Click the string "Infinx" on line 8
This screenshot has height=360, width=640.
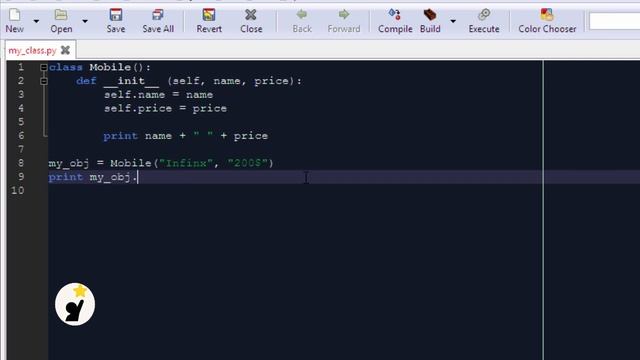click(x=186, y=163)
